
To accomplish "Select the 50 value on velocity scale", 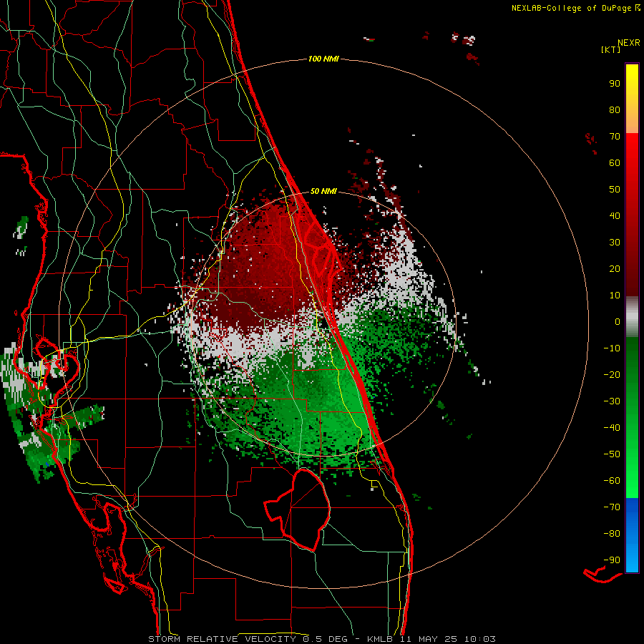I will click(x=615, y=190).
